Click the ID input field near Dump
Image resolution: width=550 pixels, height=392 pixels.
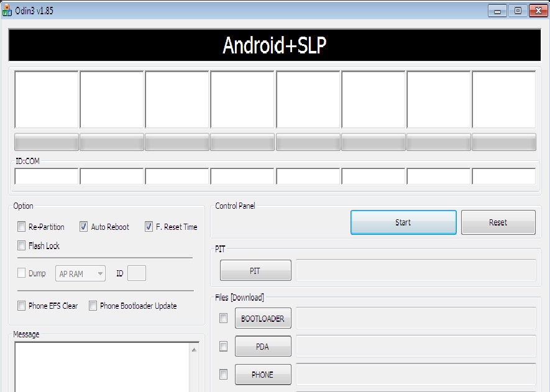137,273
